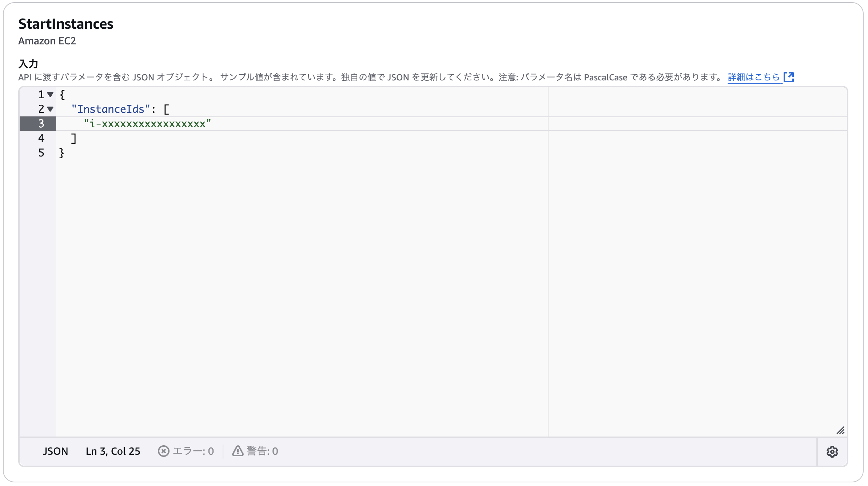Click the editor resize handle corner

(x=840, y=431)
